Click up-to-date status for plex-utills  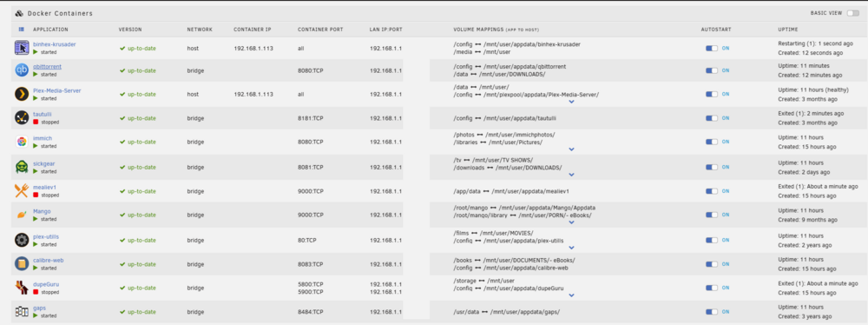tap(138, 240)
